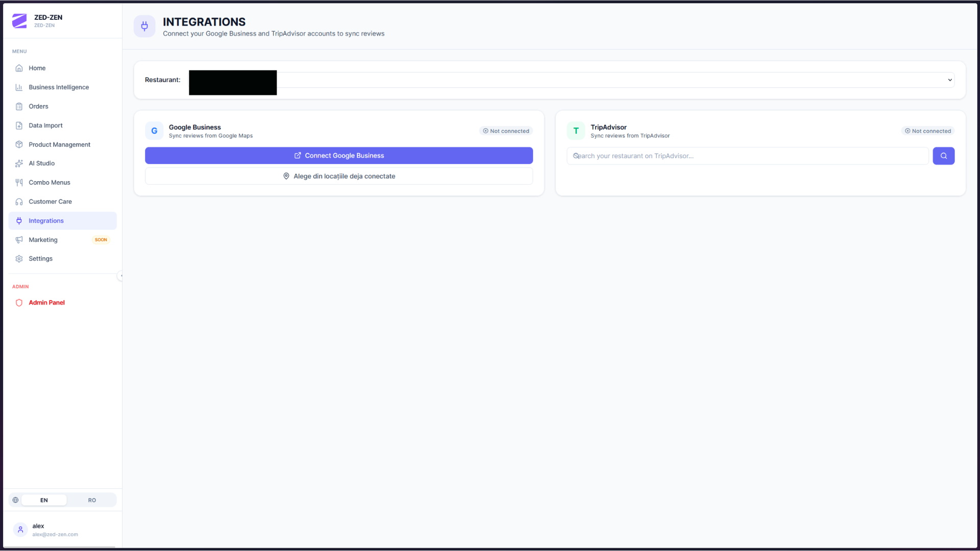The width and height of the screenshot is (980, 551).
Task: Click the ZED-ZEN logo icon
Action: coord(19,21)
